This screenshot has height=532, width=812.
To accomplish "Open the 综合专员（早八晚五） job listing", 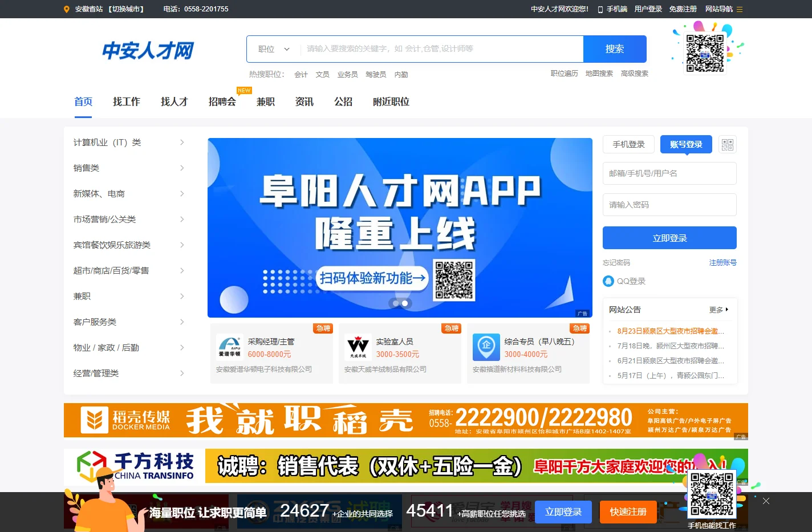I will coord(539,342).
